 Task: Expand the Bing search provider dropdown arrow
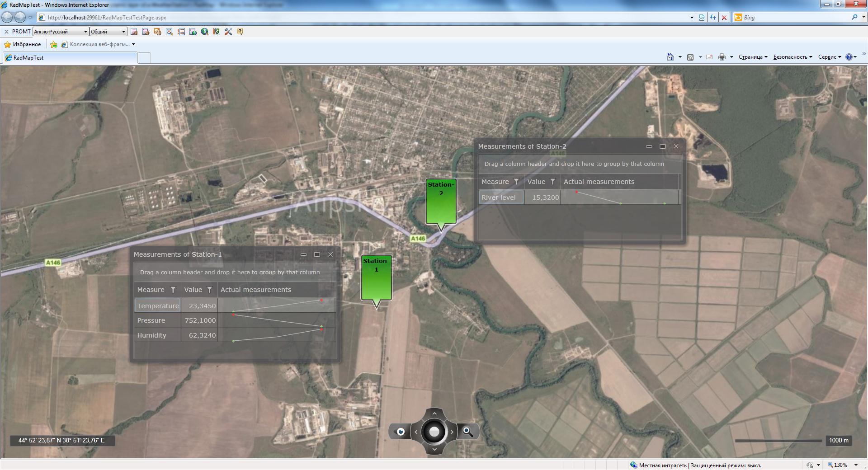tap(863, 17)
